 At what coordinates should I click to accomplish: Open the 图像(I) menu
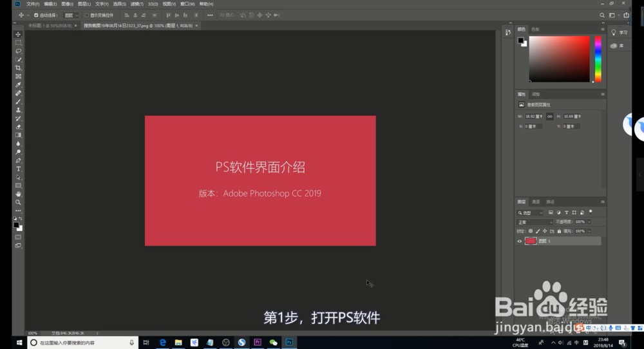tap(68, 4)
